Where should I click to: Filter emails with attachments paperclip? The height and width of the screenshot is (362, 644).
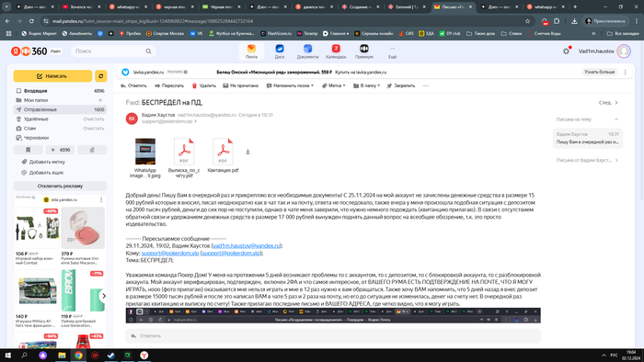(x=92, y=150)
